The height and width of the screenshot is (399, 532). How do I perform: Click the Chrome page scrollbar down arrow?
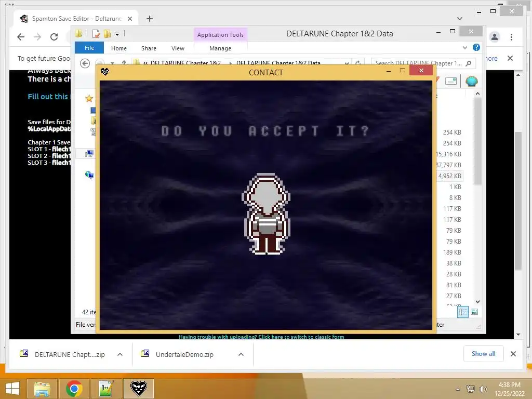(518, 335)
